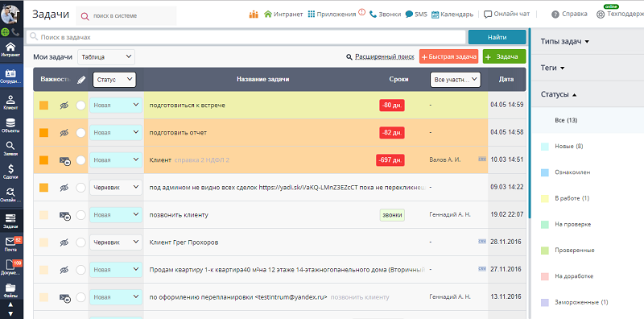Image resolution: width=644 pixels, height=319 pixels.
Task: Click the поиск в системе field
Action: click(x=127, y=16)
